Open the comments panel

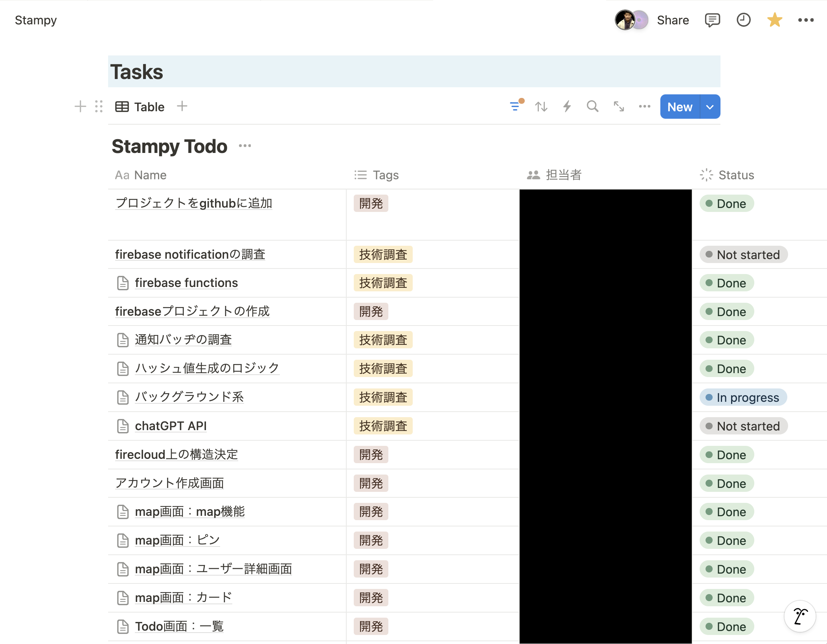712,20
